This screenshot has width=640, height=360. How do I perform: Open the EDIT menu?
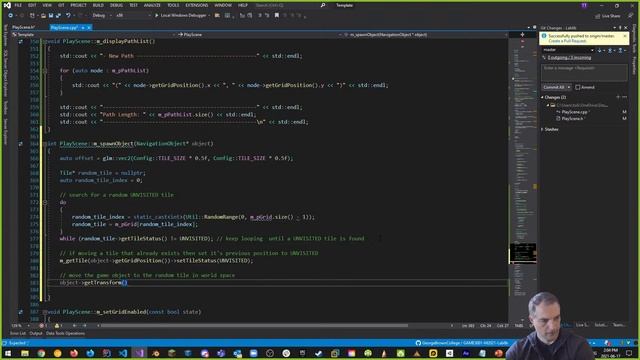32,5
